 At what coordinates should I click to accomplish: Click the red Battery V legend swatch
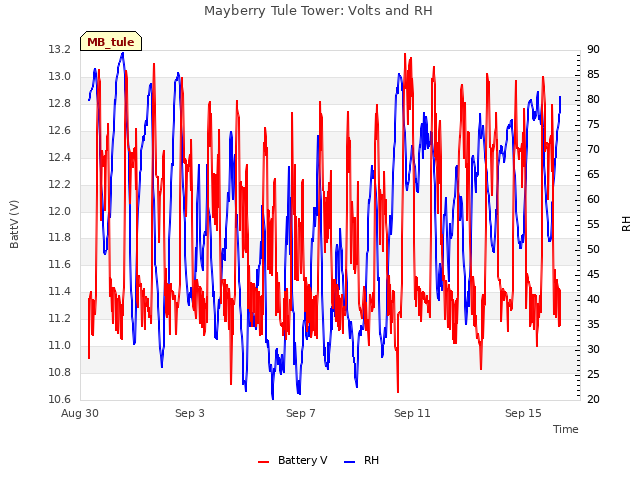[x=264, y=461]
